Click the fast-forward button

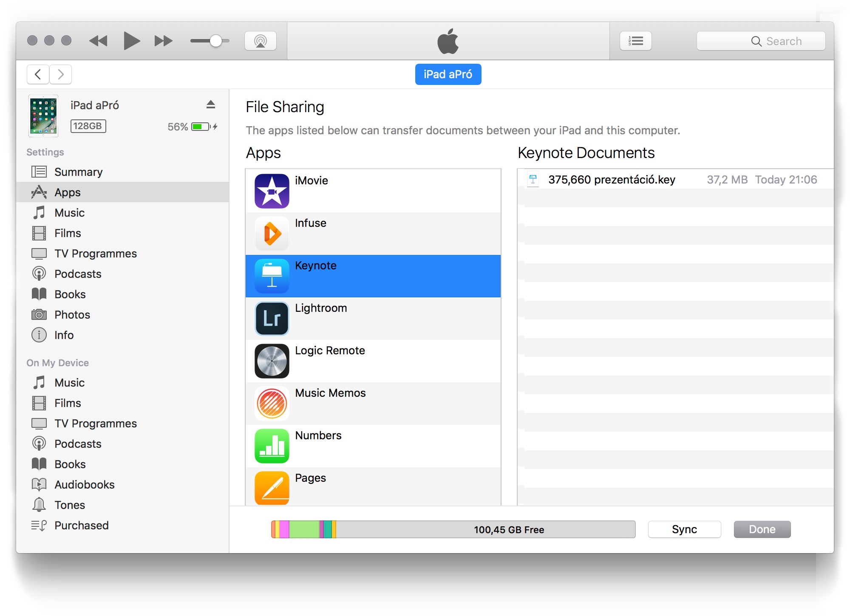click(x=164, y=41)
